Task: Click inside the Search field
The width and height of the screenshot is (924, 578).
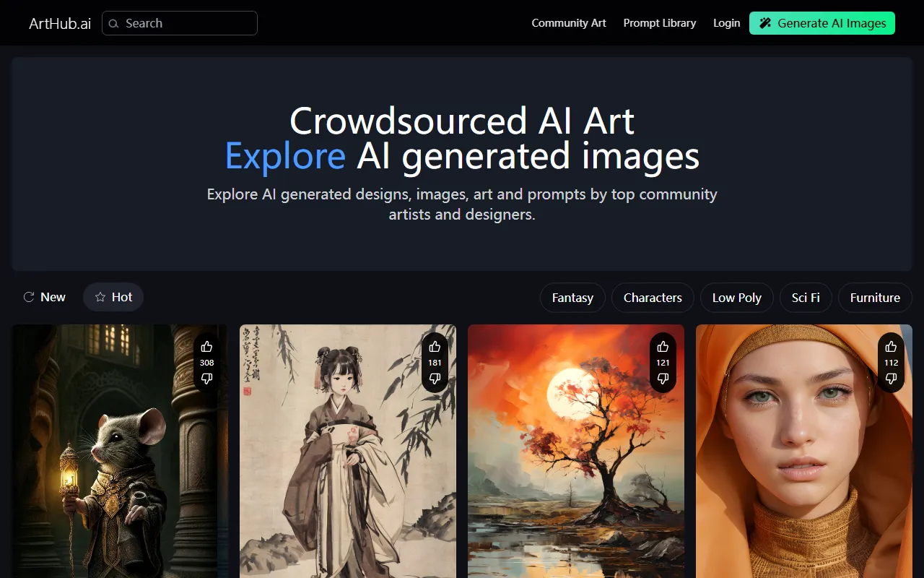Action: tap(179, 23)
